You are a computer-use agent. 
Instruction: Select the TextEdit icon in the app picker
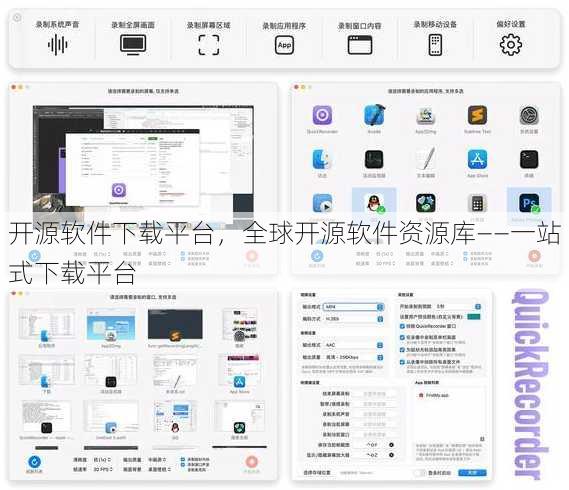click(426, 159)
